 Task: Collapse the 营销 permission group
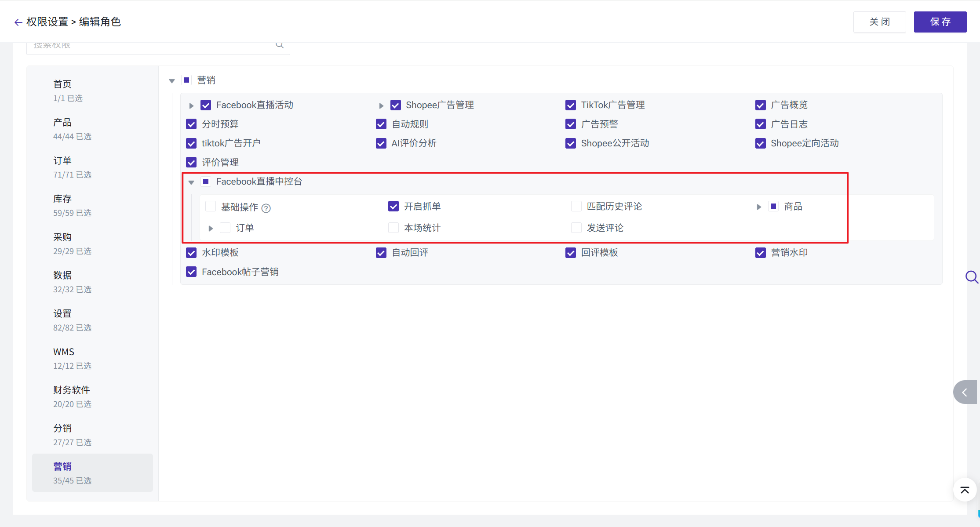(172, 80)
